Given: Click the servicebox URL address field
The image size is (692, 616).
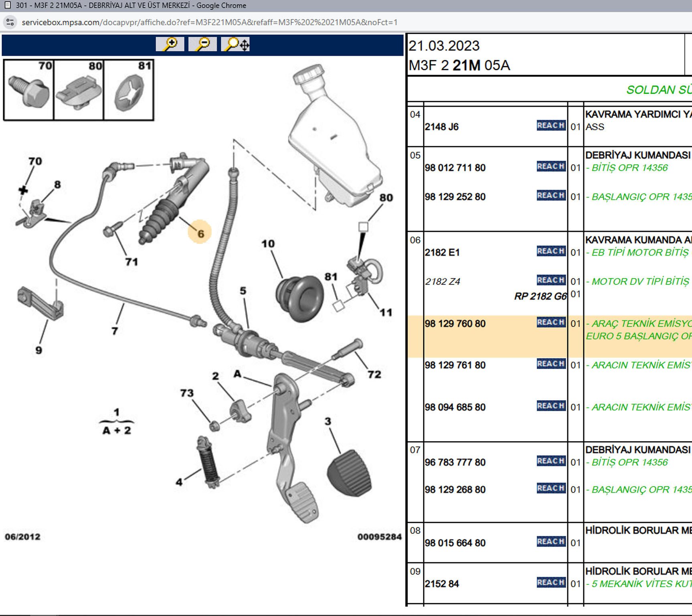Looking at the screenshot, I should tap(209, 22).
